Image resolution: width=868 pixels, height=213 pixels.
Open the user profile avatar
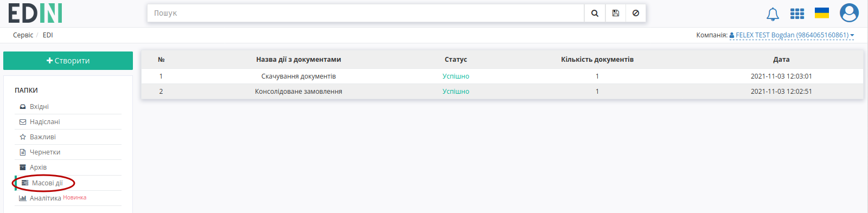pyautogui.click(x=849, y=13)
